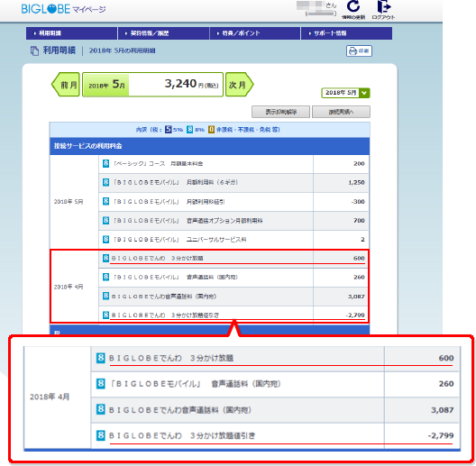Click the ログアウト logout icon
The image size is (476, 466).
[383, 6]
